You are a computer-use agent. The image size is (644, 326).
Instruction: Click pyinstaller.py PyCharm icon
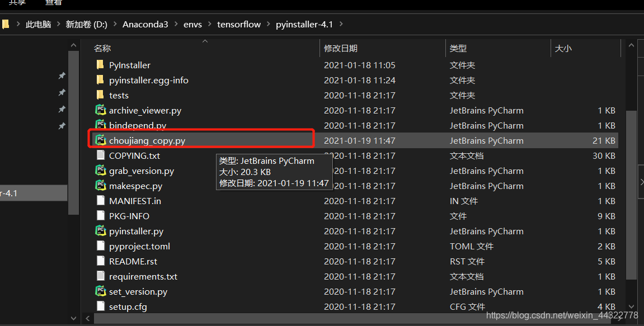101,231
